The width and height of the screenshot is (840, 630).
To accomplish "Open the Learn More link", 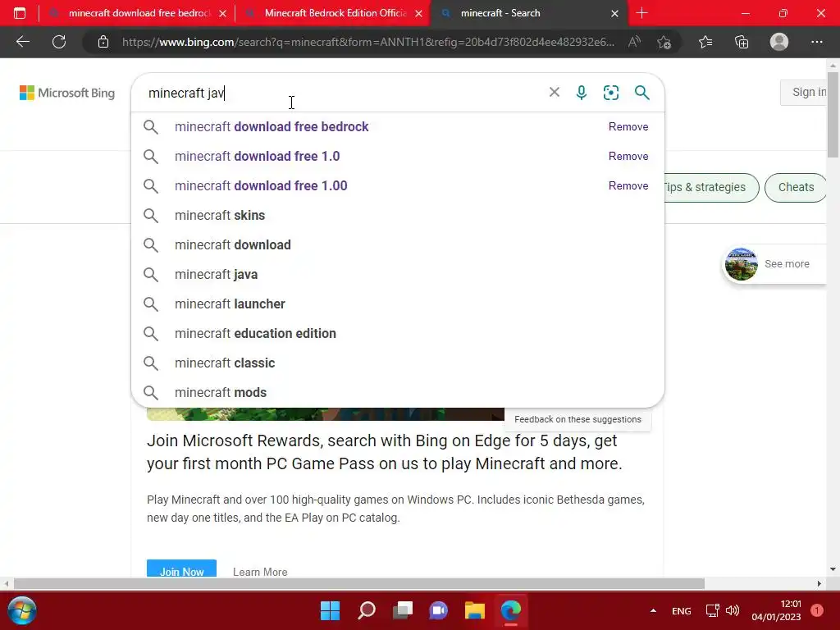I will coord(260,572).
